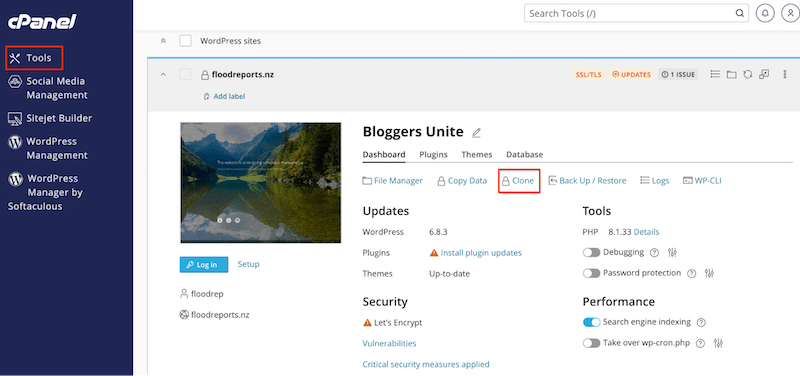
Task: Click Copy Data
Action: [x=462, y=181]
